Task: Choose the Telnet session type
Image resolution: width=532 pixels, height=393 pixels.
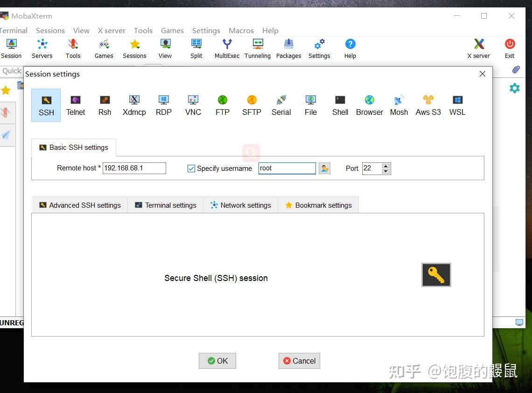Action: pos(75,105)
